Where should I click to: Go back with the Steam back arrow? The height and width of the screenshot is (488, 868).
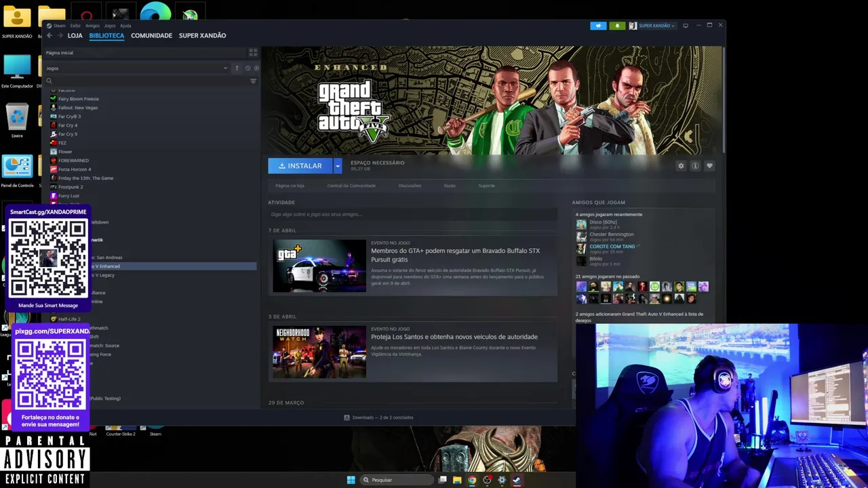click(49, 35)
